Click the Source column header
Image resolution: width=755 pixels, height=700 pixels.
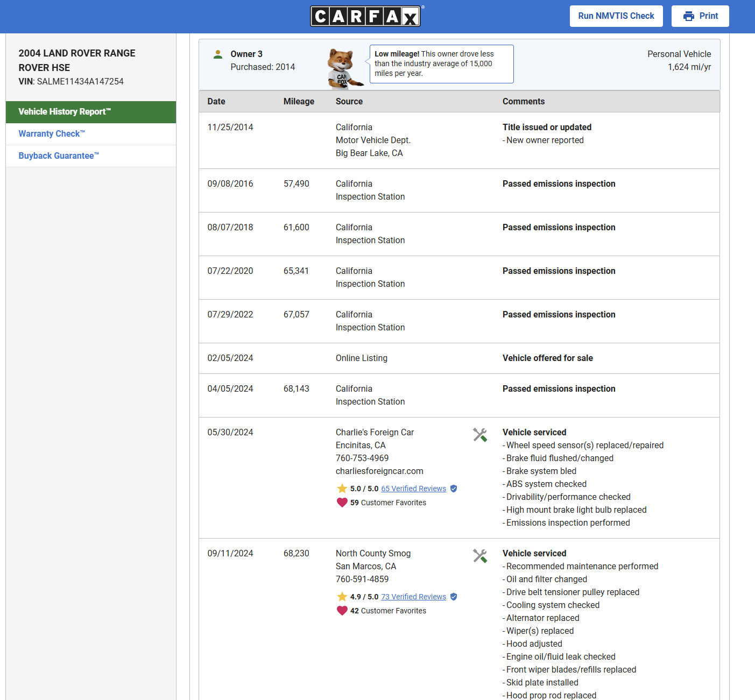(x=349, y=101)
